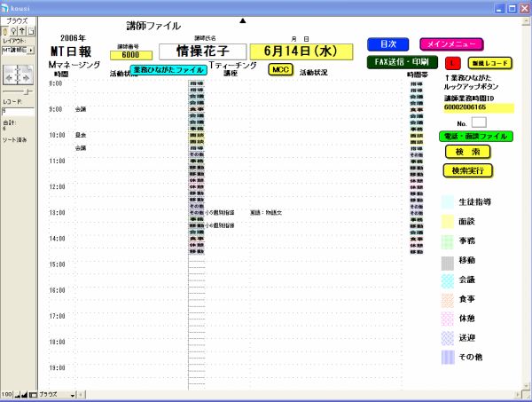Click the No. input field
This screenshot has height=402, width=532.
tap(479, 121)
